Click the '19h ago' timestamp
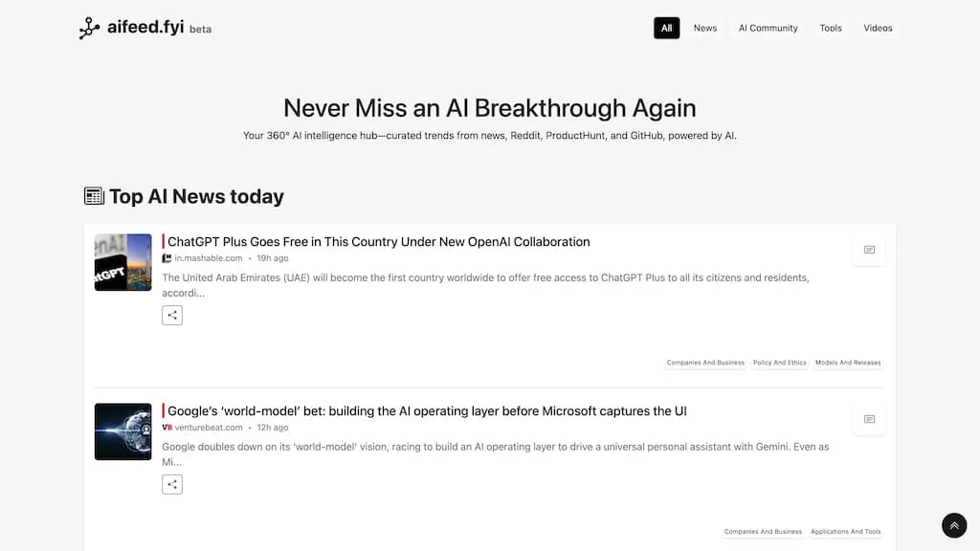 (x=273, y=258)
